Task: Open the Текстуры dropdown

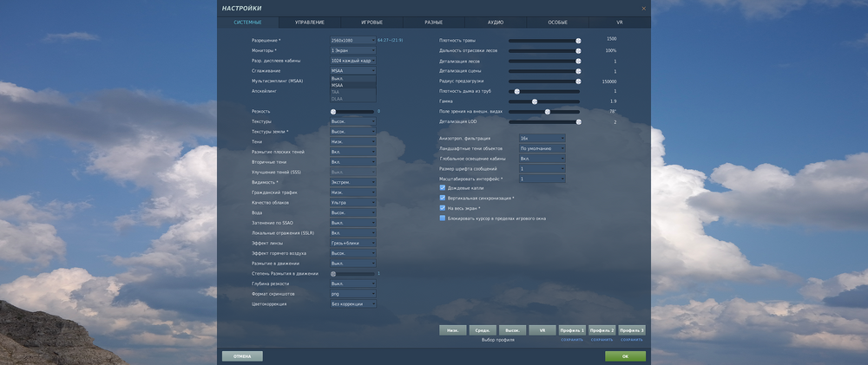Action: click(x=353, y=121)
